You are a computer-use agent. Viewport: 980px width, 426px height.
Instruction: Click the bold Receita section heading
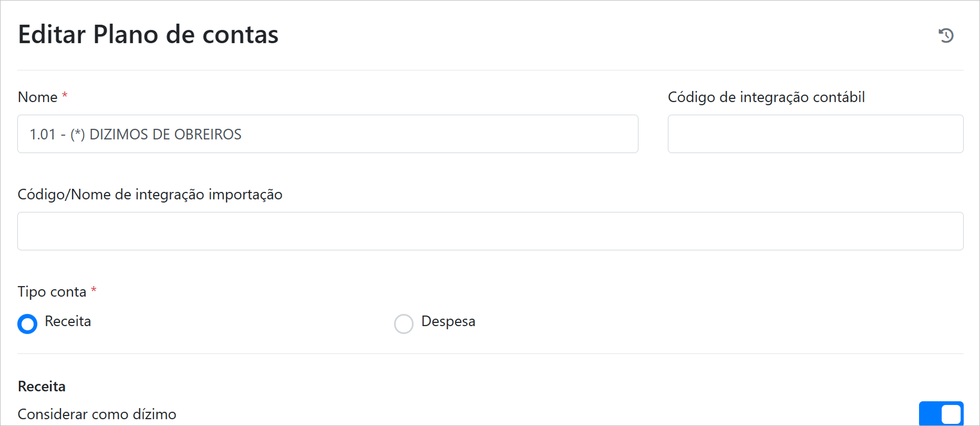(42, 387)
